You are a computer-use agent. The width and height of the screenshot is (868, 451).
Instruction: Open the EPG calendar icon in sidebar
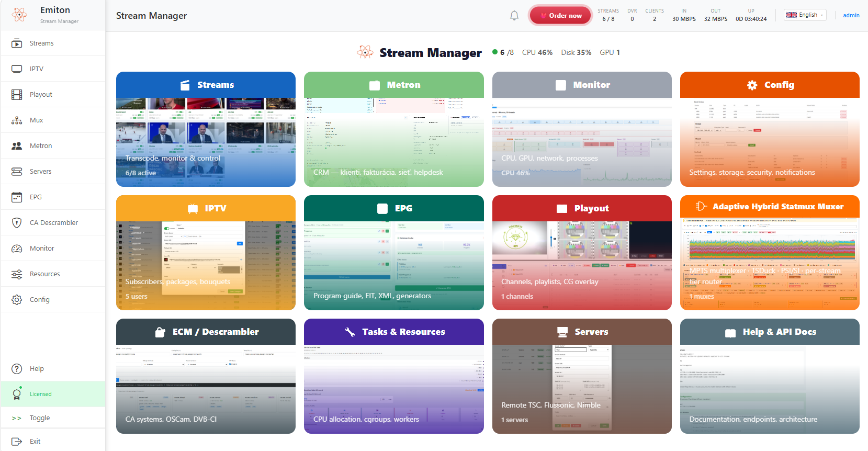[17, 197]
